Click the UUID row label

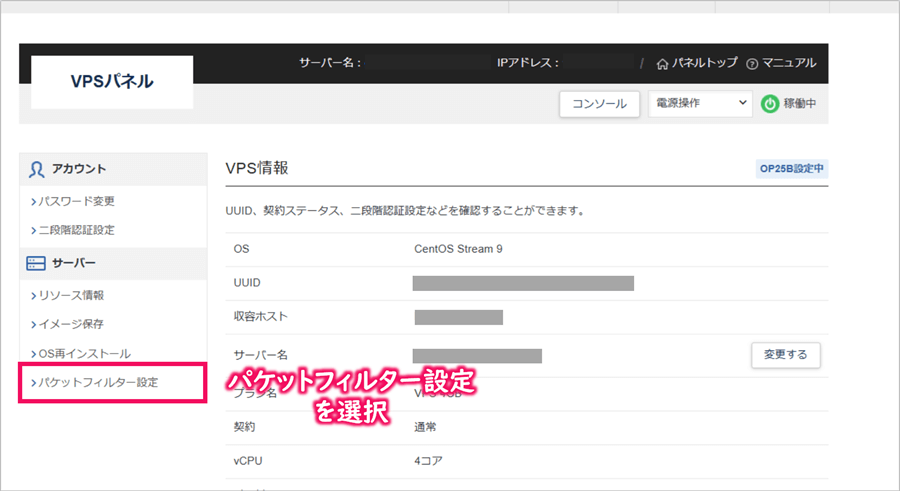(247, 283)
